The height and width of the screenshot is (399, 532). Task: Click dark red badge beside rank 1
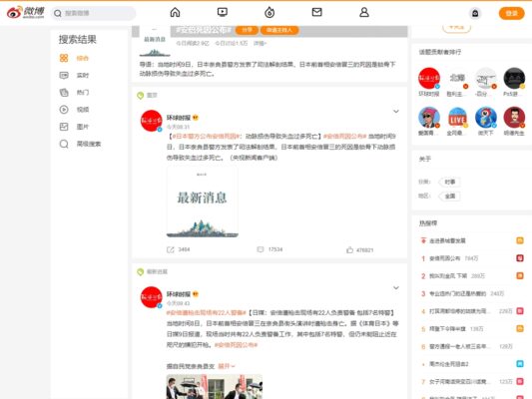click(x=520, y=258)
